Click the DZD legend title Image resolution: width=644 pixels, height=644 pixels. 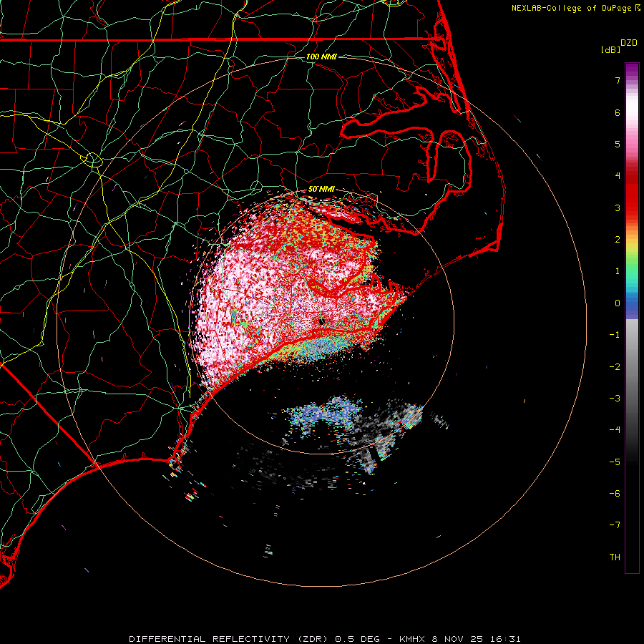click(x=629, y=43)
